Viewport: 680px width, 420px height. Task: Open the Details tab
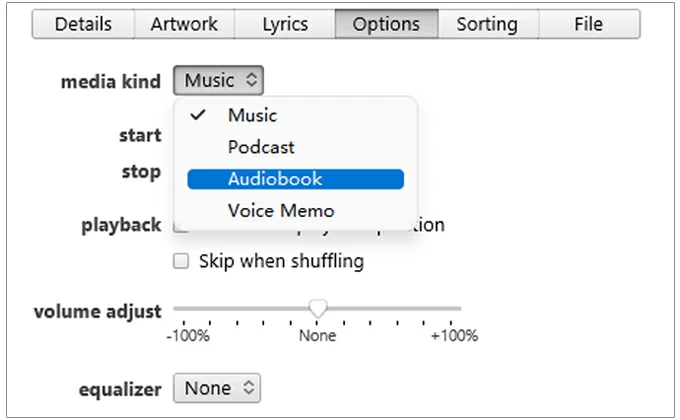(83, 24)
